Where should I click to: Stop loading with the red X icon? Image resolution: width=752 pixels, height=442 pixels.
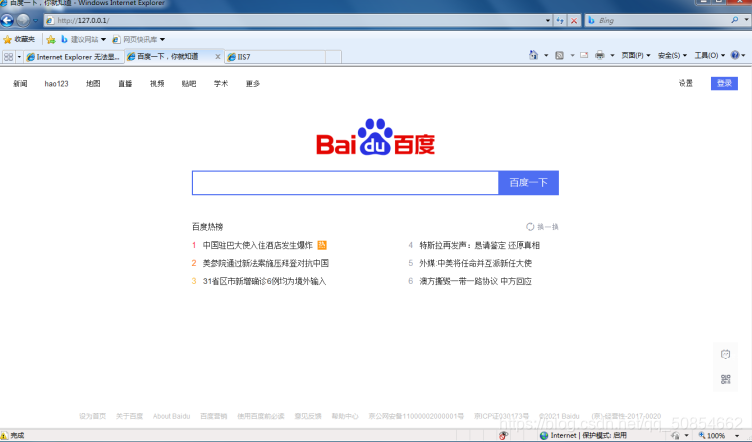point(574,21)
